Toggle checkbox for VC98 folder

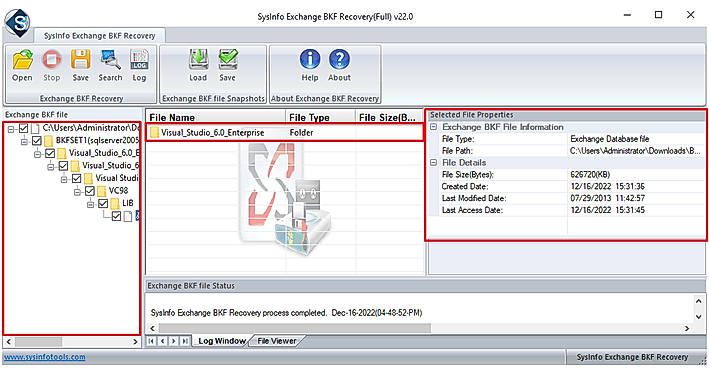pyautogui.click(x=90, y=191)
